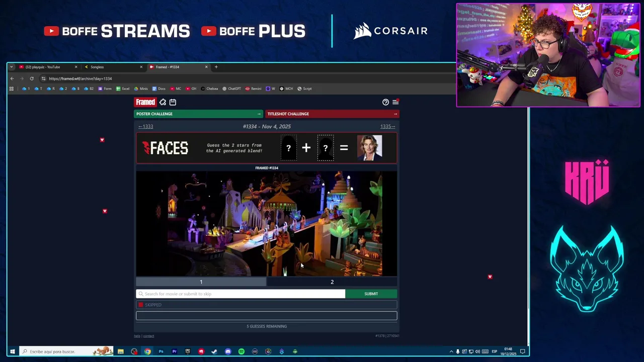Open Chrome from the taskbar

tap(147, 351)
